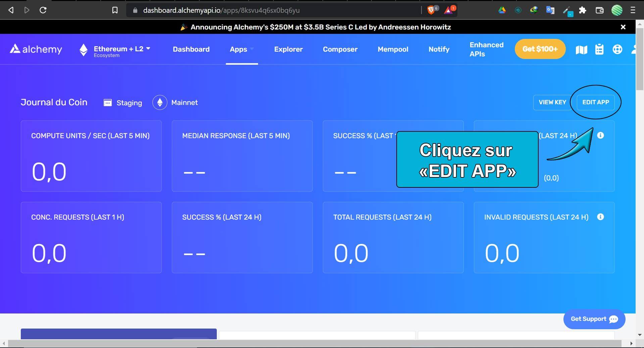Open the Brave wallet icon
This screenshot has width=644, height=348.
coord(600,10)
